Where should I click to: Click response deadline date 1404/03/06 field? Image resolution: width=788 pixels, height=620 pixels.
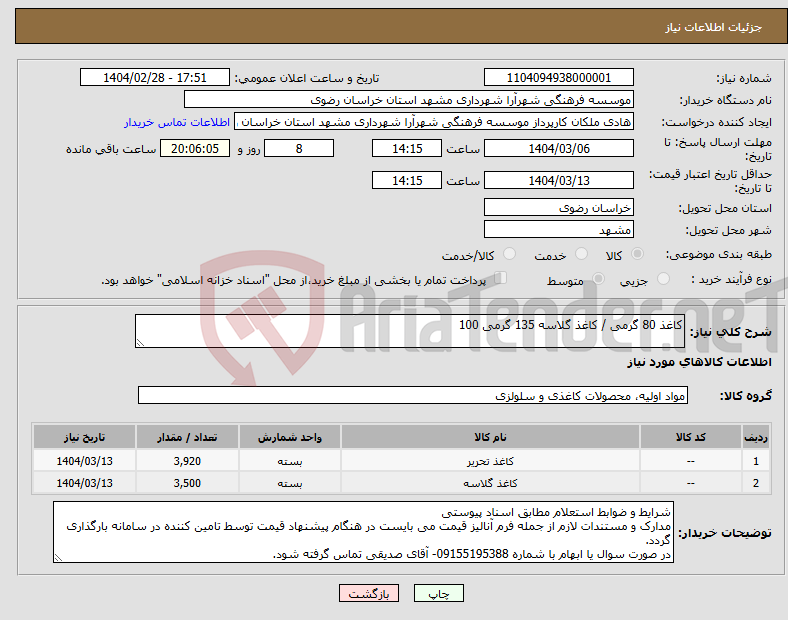[558, 148]
